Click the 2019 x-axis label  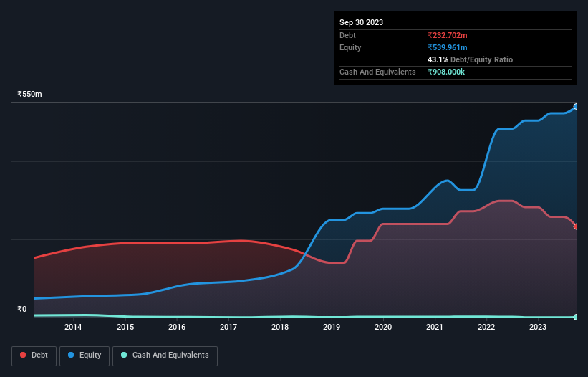click(x=332, y=327)
